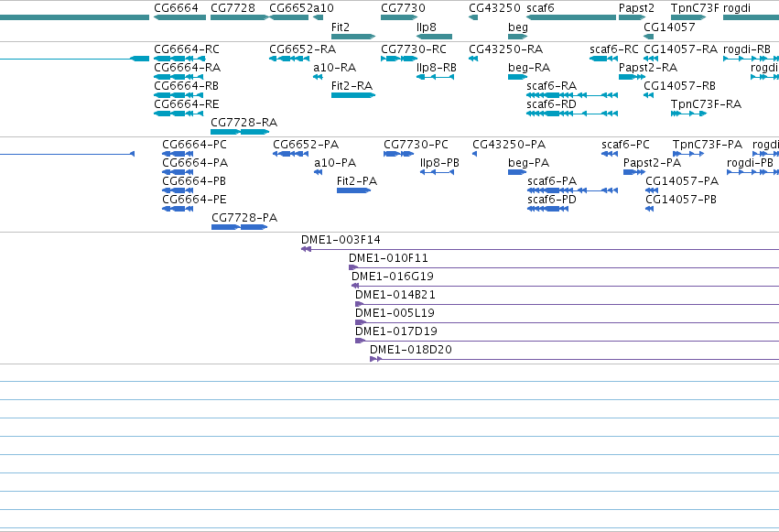Screen dimensions: 779x532
Task: Open the scaf6-RD transcript label
Action: [551, 103]
